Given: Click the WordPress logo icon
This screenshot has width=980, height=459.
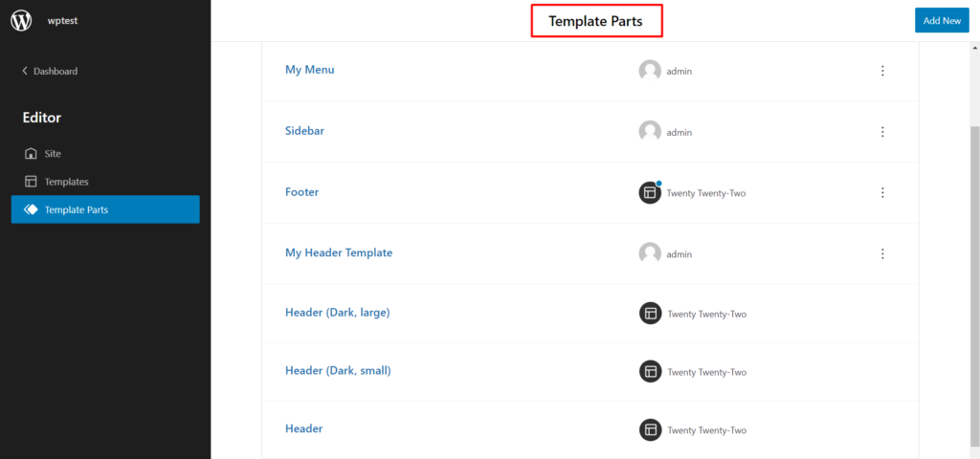Looking at the screenshot, I should point(21,20).
